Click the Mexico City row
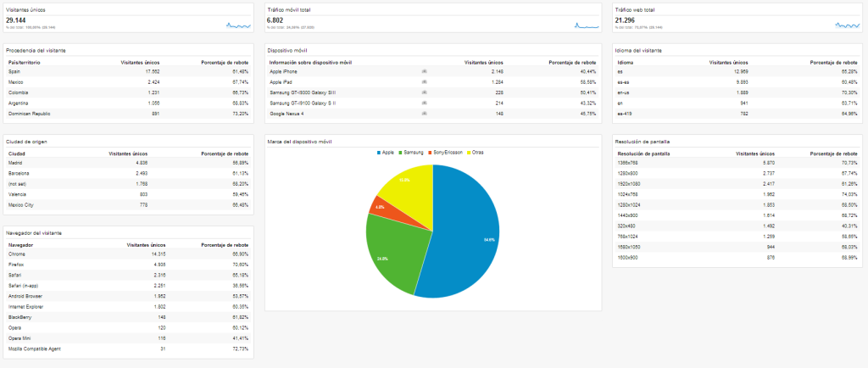Viewport: 868px width, 368px height. pyautogui.click(x=129, y=204)
